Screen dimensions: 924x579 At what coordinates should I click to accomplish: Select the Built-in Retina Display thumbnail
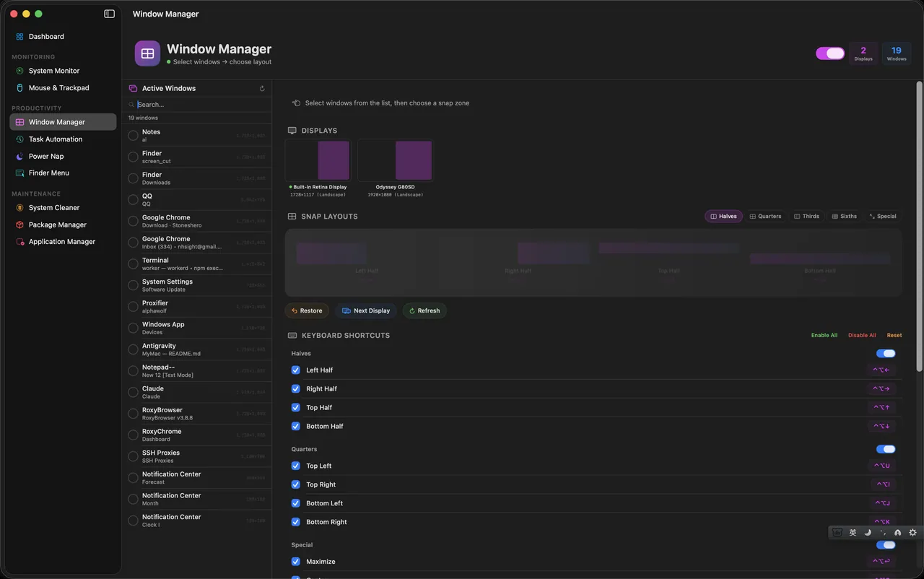tap(318, 160)
